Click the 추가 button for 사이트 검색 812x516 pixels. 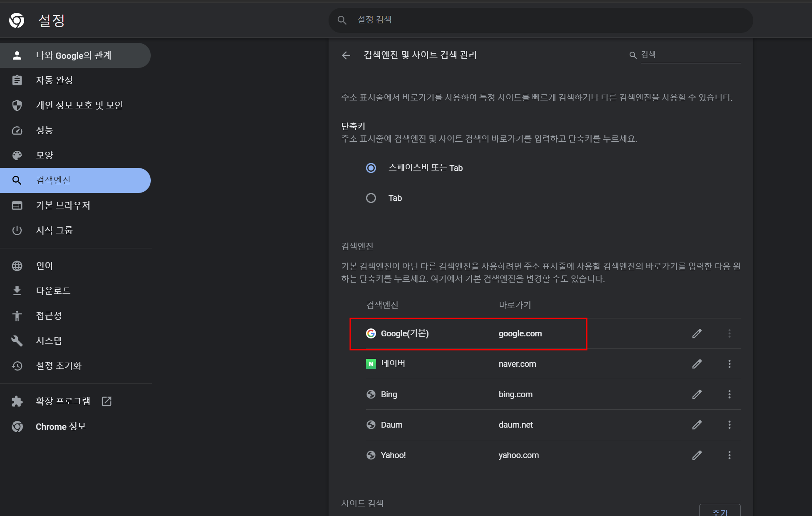click(720, 511)
